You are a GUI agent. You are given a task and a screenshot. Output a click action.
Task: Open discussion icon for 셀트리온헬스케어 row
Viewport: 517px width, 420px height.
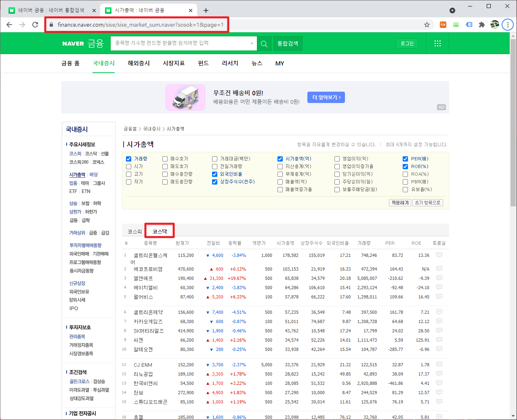tap(439, 255)
